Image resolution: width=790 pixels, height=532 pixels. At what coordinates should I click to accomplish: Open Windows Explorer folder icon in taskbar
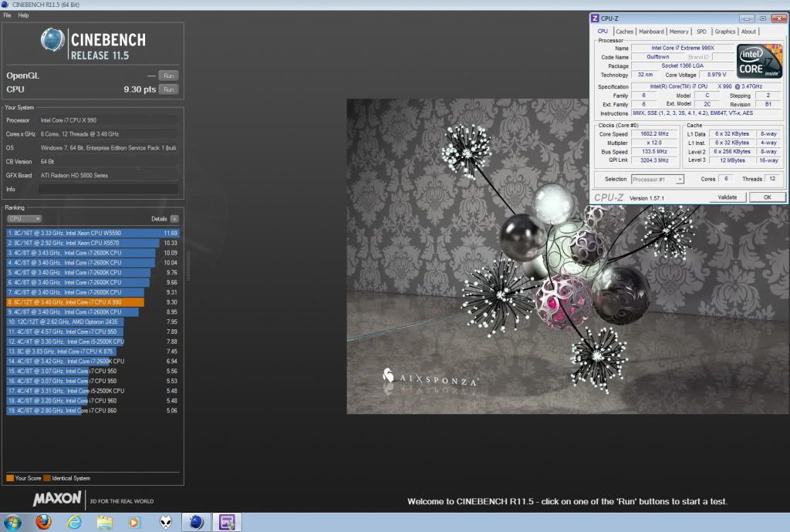105,523
